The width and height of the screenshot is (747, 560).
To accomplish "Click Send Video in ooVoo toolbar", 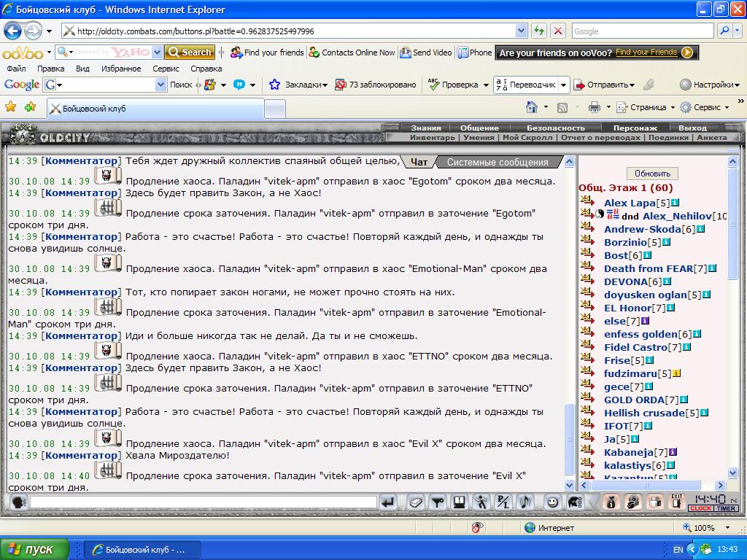I will [x=425, y=52].
